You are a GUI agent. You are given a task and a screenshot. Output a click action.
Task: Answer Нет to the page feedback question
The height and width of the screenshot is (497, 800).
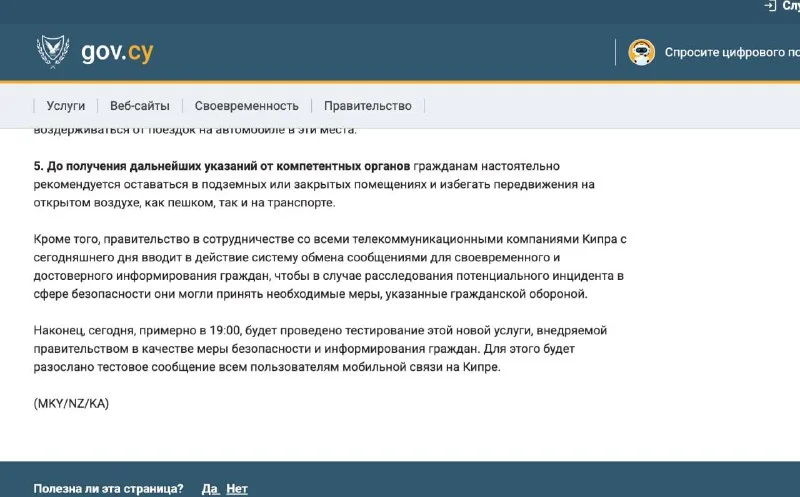pos(237,489)
